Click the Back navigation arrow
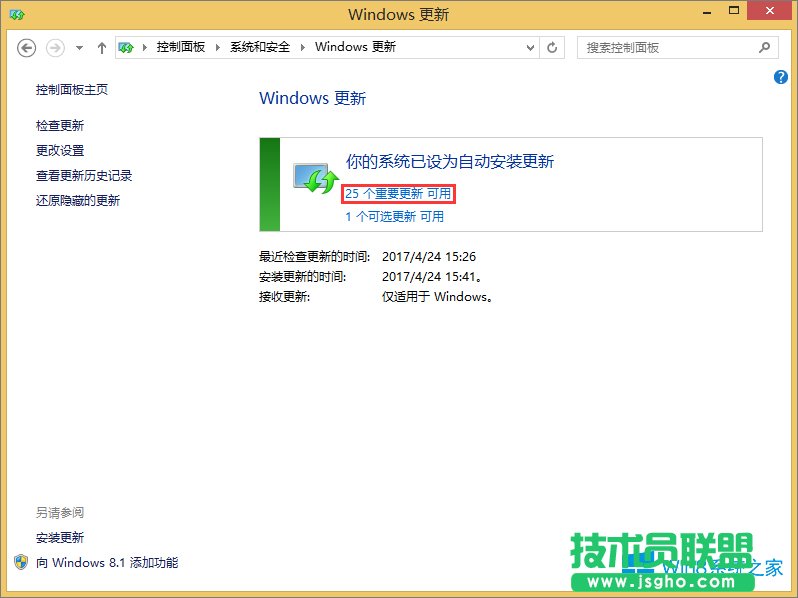 coord(26,48)
